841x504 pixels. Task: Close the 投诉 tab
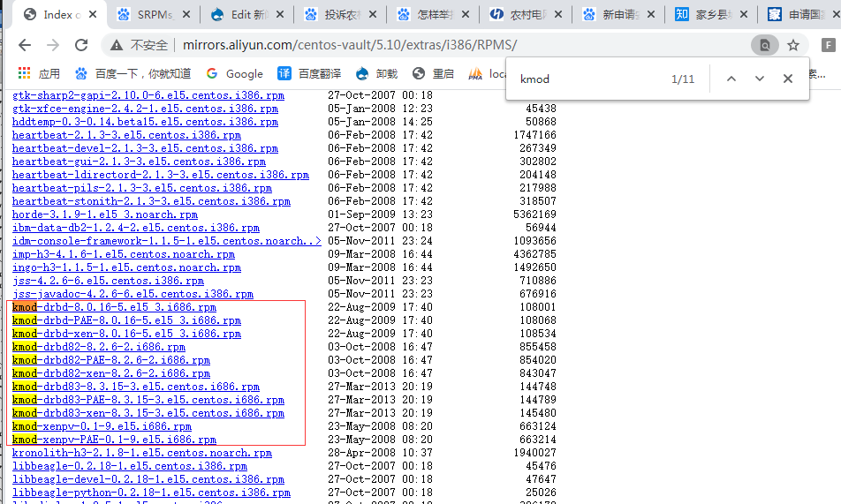tap(373, 14)
